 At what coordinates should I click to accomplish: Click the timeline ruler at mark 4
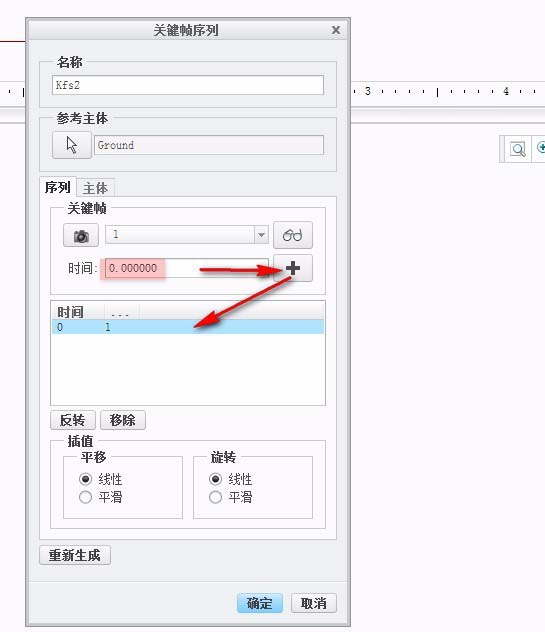point(506,91)
